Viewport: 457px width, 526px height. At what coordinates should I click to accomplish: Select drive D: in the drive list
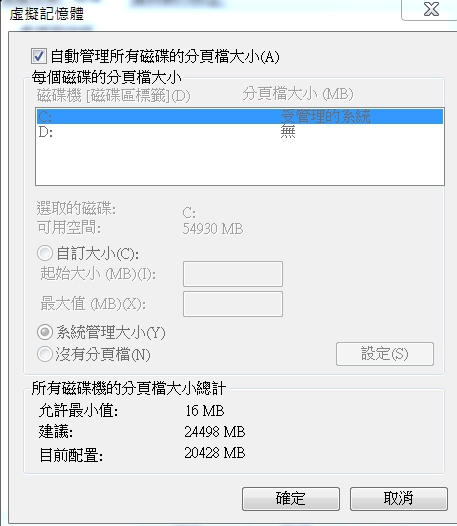point(240,132)
